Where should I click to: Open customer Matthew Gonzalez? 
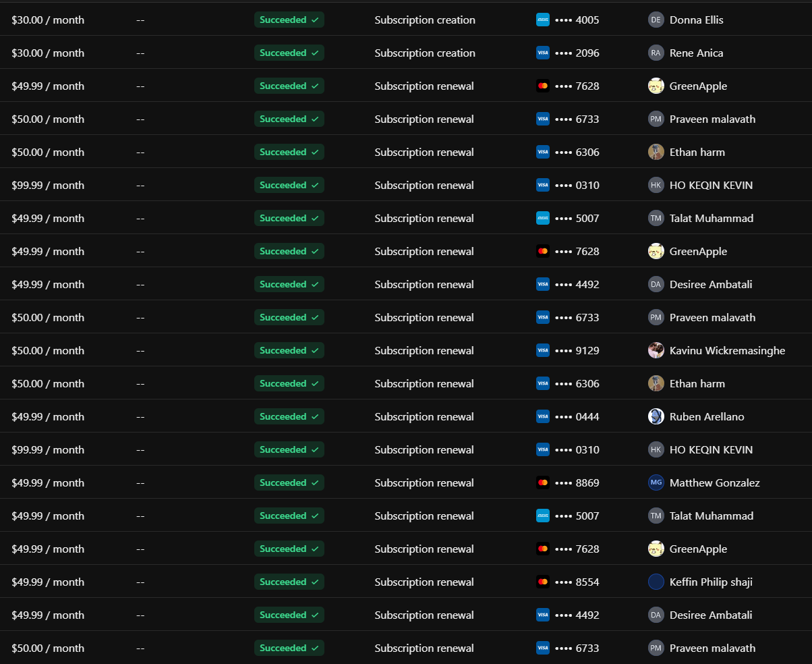tap(715, 483)
